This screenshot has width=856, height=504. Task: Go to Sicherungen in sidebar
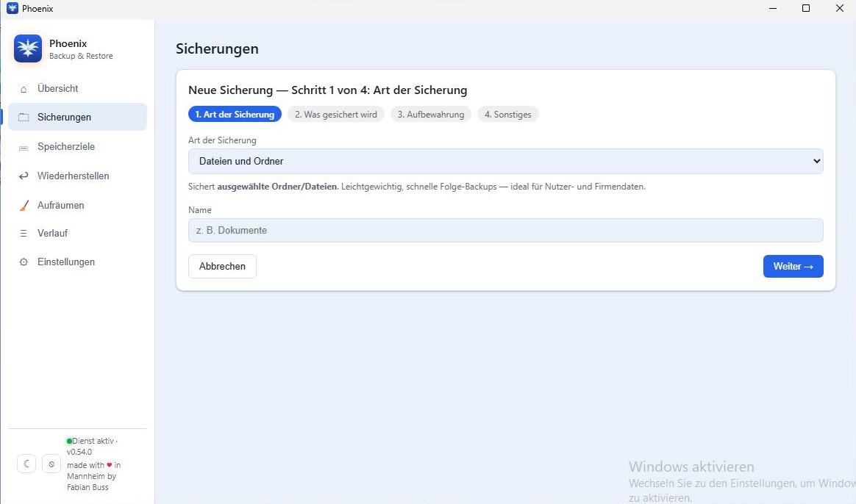tap(77, 117)
